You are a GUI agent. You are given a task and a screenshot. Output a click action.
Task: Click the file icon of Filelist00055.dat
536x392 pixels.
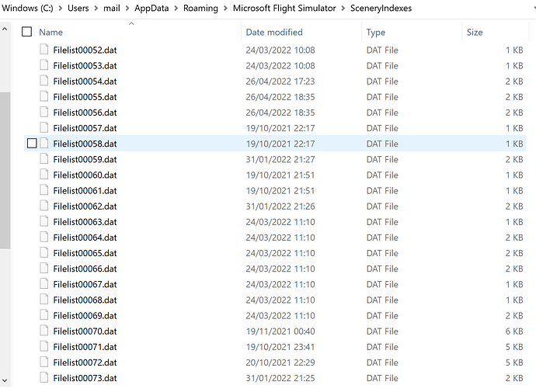pos(44,97)
